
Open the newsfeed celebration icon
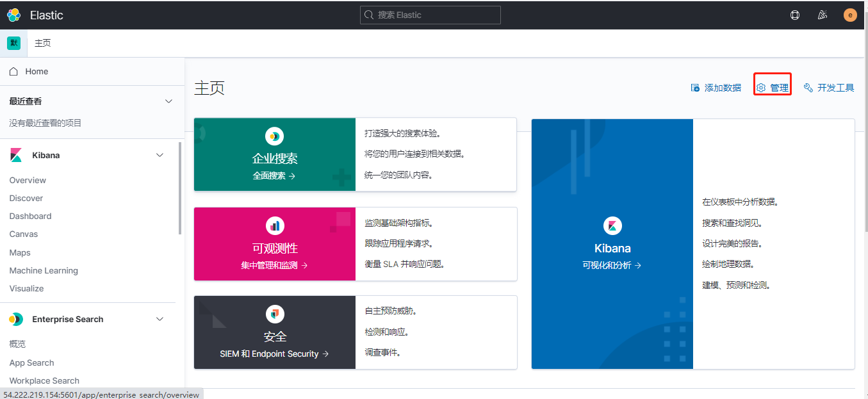823,15
